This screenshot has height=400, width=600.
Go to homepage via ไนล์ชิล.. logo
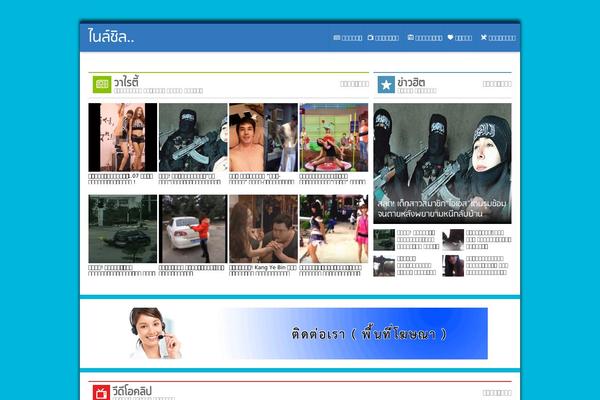click(111, 37)
